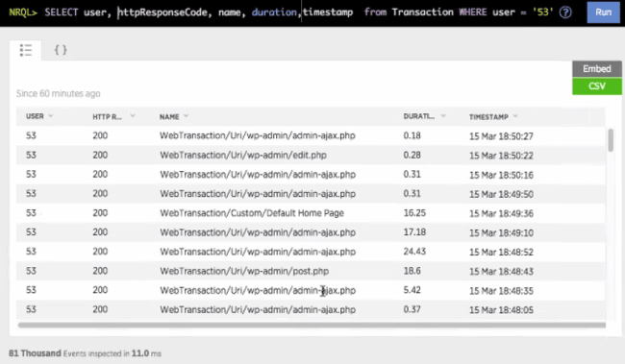
Task: Click response code 200 in edit.php row
Action: (x=100, y=155)
